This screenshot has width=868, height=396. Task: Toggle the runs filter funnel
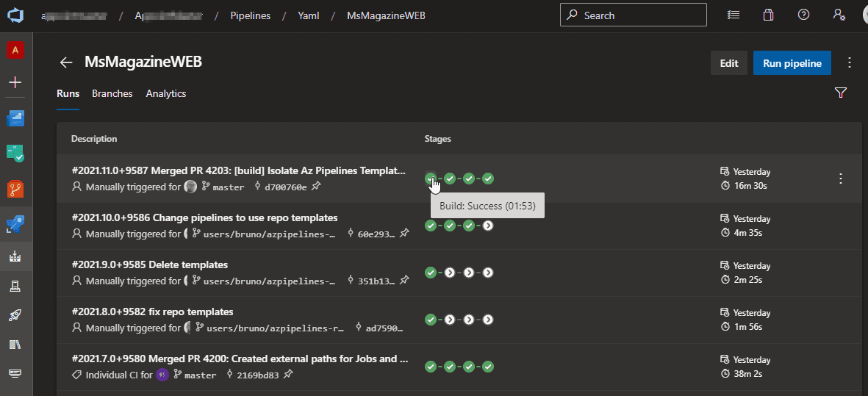[x=841, y=93]
